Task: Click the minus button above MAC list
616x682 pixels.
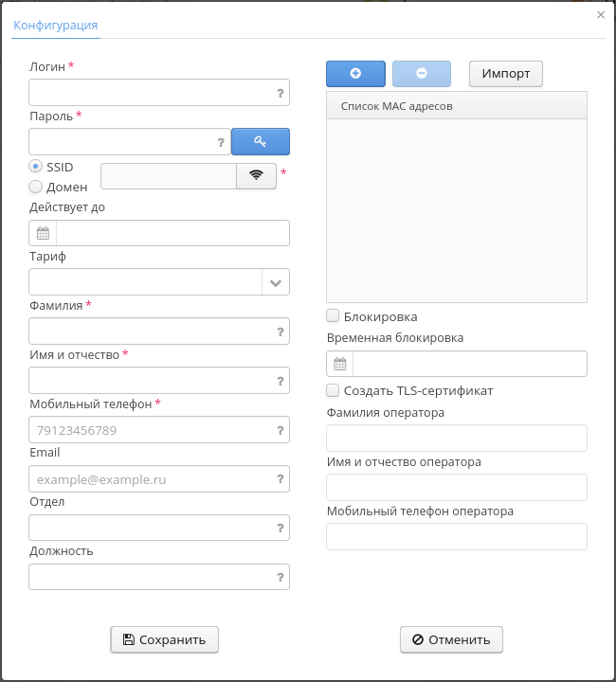Action: (x=421, y=74)
